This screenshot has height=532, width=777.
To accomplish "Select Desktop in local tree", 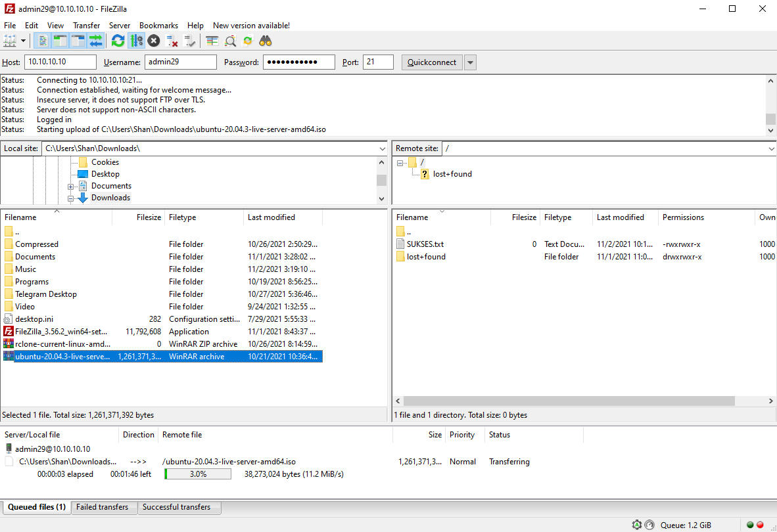I will 105,173.
